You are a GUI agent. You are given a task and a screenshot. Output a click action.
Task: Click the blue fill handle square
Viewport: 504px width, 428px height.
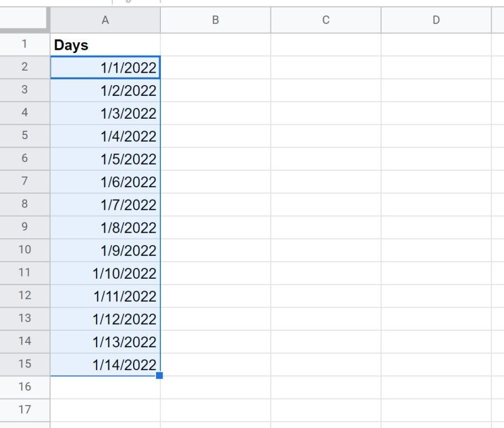click(x=159, y=376)
